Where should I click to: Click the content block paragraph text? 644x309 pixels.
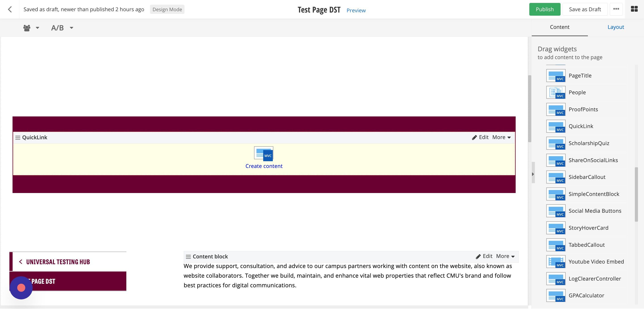point(348,276)
